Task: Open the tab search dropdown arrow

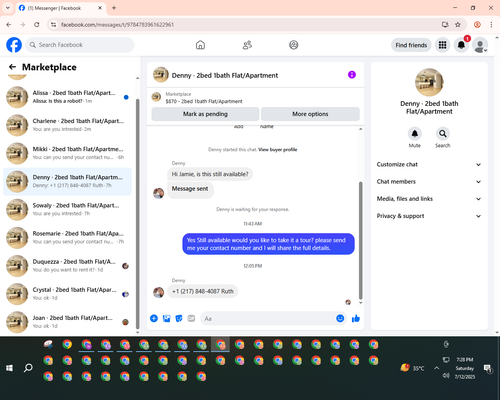Action: pos(8,8)
